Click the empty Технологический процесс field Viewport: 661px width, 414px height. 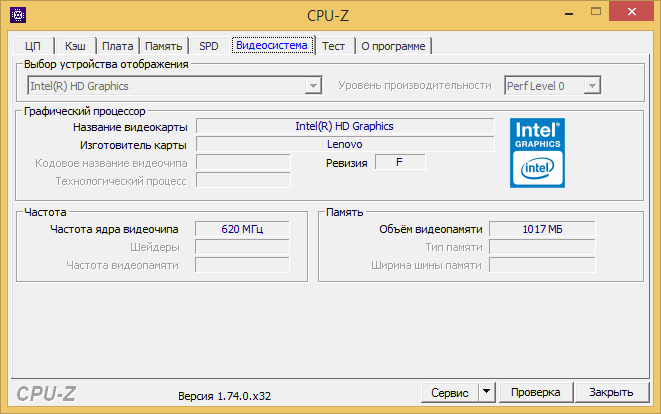pos(243,180)
